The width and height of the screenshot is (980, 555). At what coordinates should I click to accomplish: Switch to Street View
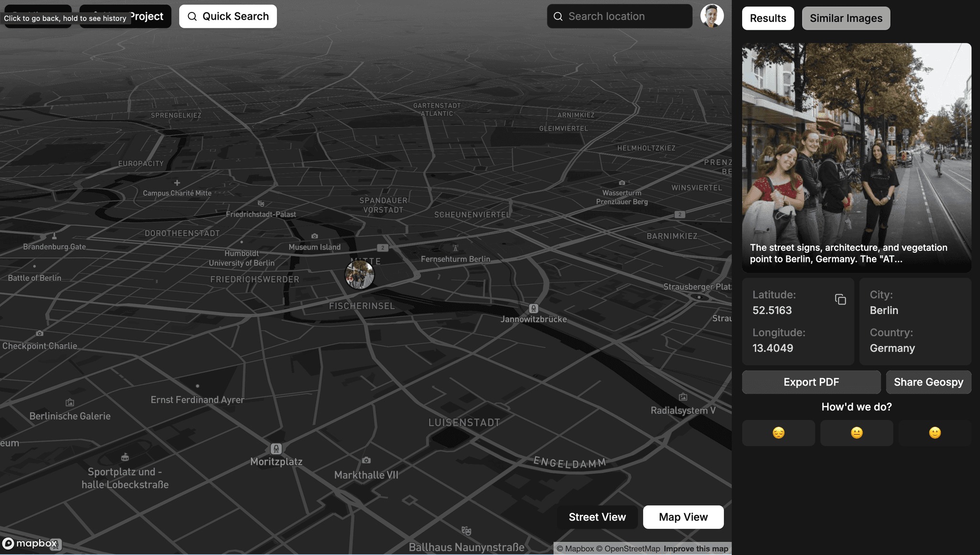point(597,517)
